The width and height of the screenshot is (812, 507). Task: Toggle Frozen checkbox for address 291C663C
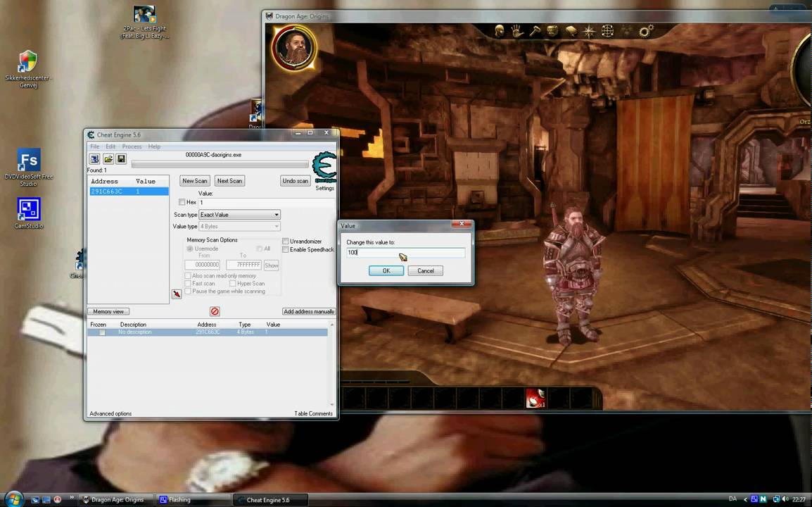click(x=102, y=332)
